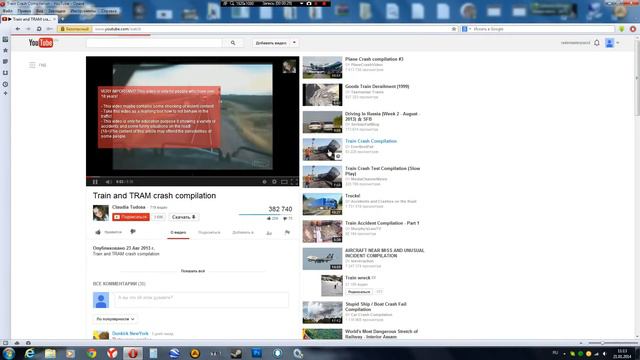Open the notifications bell
640x360 pixels.
(x=597, y=43)
